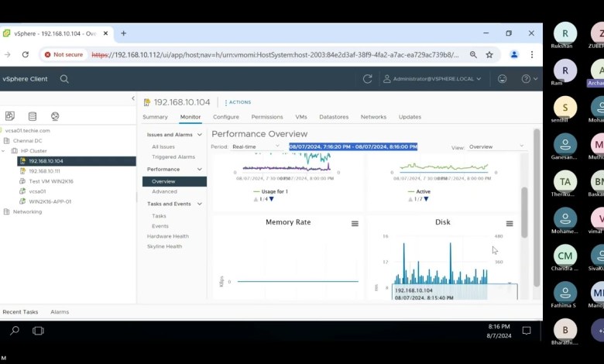Open the Alarms panel

pyautogui.click(x=60, y=312)
